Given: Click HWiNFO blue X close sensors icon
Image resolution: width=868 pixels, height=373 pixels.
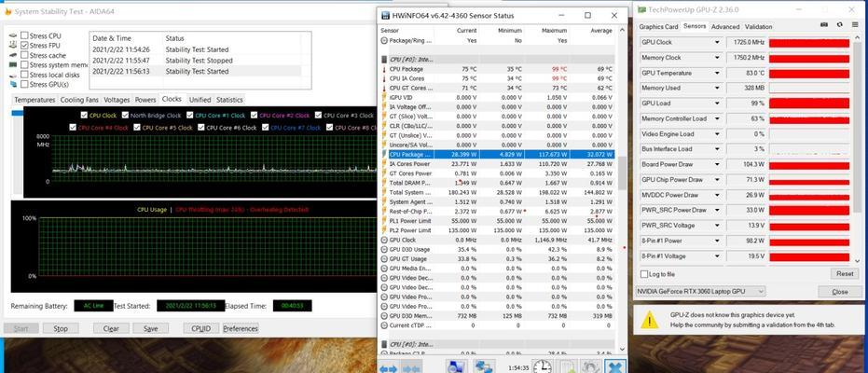Looking at the screenshot, I should point(615,367).
